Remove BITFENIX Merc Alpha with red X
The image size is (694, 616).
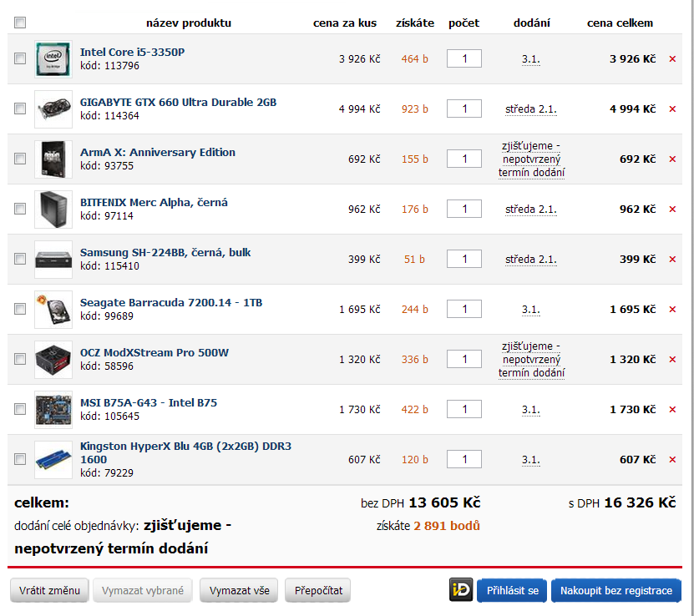click(x=672, y=210)
